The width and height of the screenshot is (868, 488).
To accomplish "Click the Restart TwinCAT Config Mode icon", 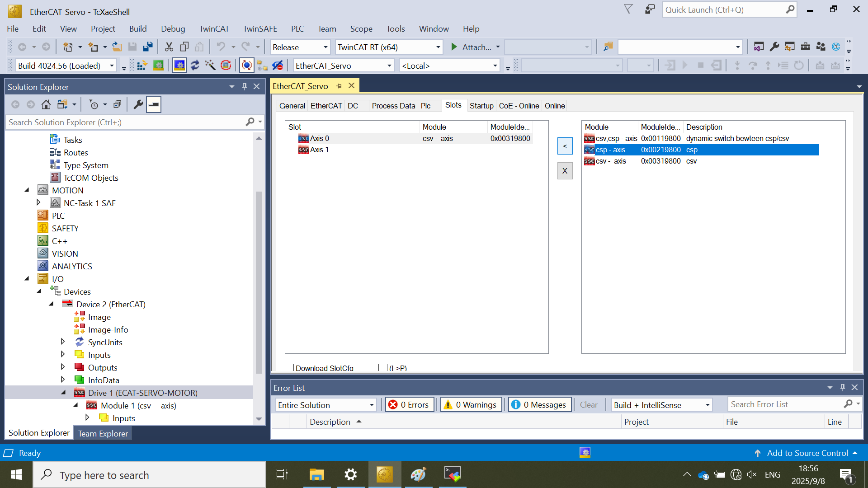I will tap(179, 66).
